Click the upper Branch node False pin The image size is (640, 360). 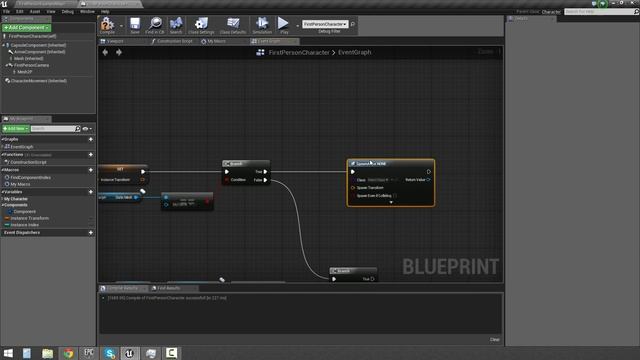coord(265,180)
